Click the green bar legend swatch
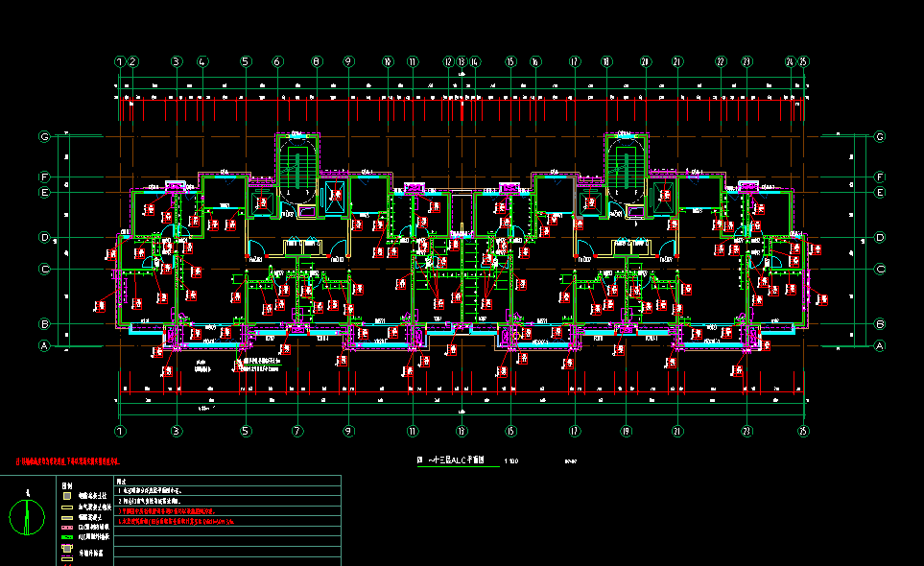 point(67,537)
